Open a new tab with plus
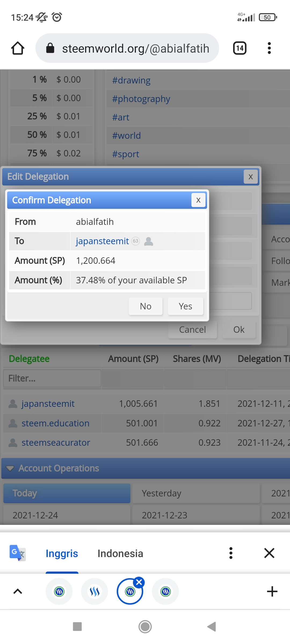This screenshot has height=644, width=290. click(x=272, y=591)
